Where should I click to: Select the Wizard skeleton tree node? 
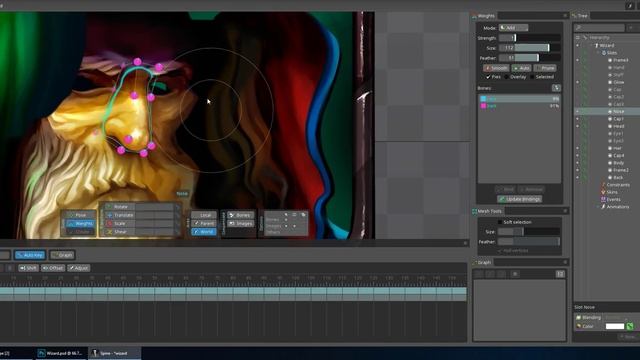tap(606, 45)
